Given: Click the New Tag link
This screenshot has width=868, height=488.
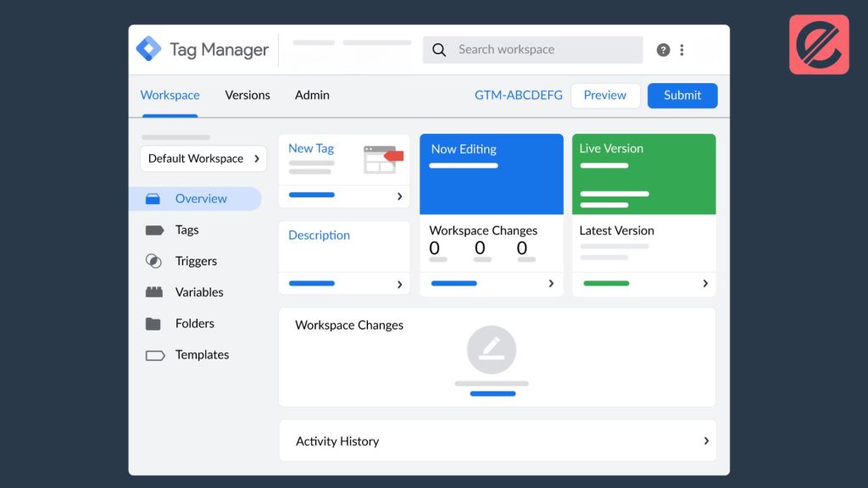Looking at the screenshot, I should 311,148.
